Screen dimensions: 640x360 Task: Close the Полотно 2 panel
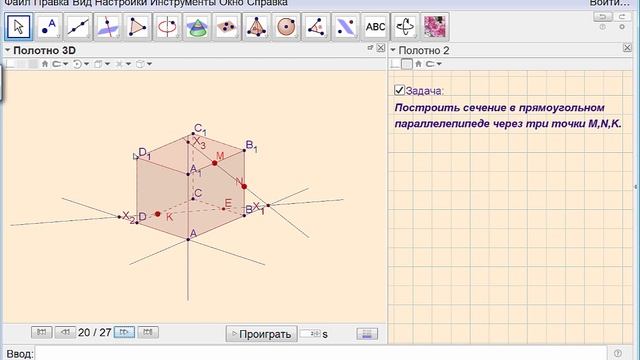click(627, 48)
